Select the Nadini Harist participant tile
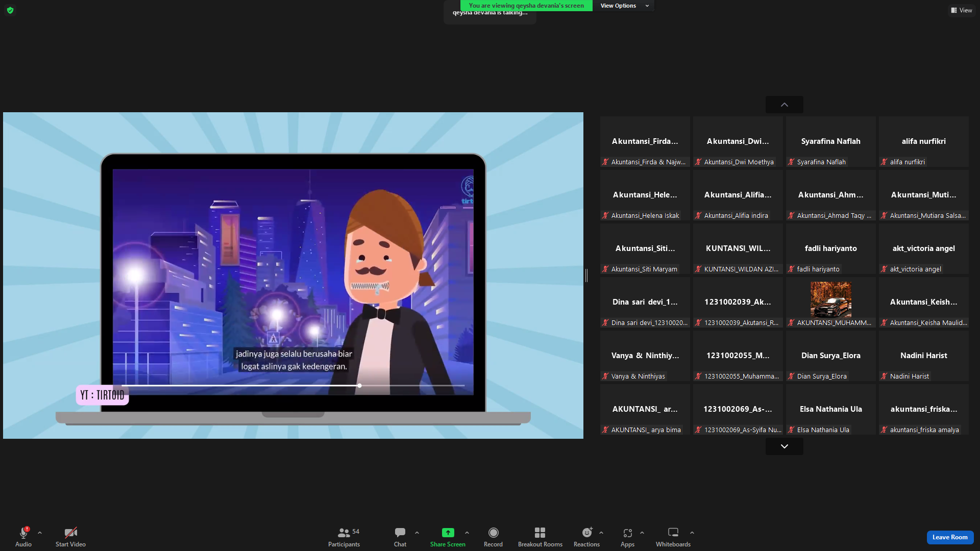Image resolution: width=980 pixels, height=551 pixels. coord(924,356)
